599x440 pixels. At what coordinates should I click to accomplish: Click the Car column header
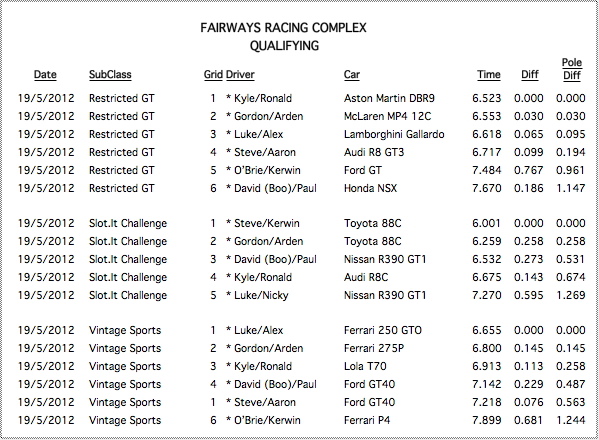point(351,74)
